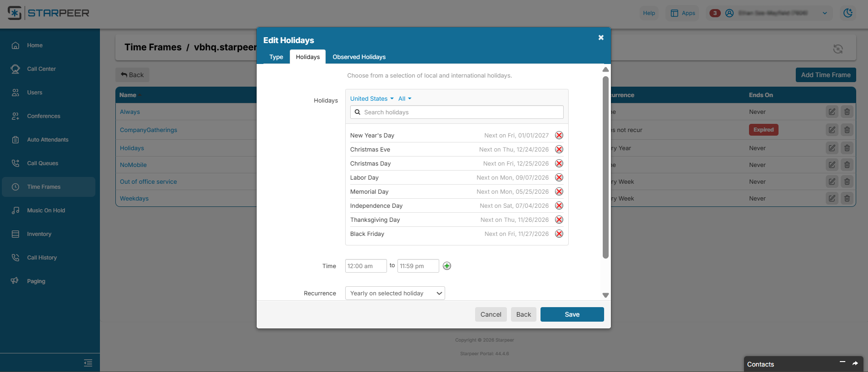868x372 pixels.
Task: Open Call Queues in sidebar
Action: [x=42, y=163]
